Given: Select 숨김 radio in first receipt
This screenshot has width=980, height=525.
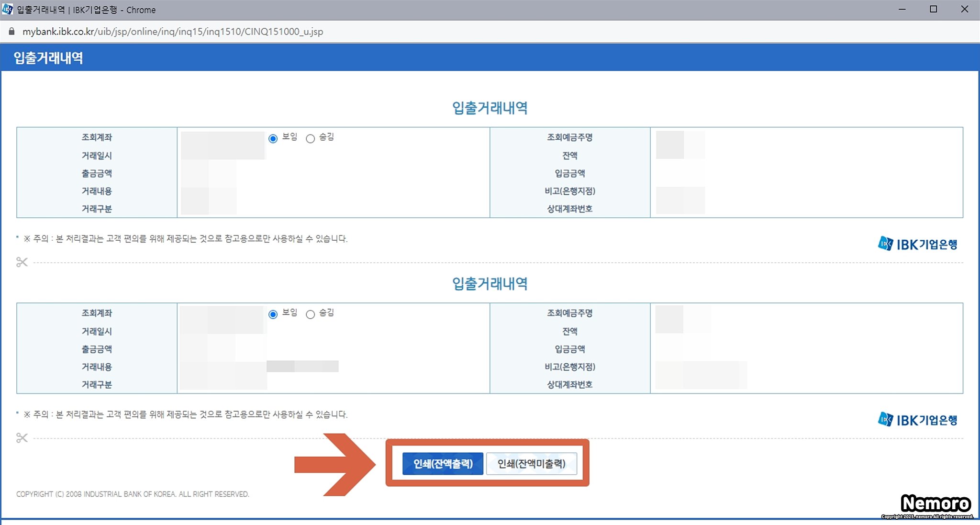Looking at the screenshot, I should tap(311, 139).
